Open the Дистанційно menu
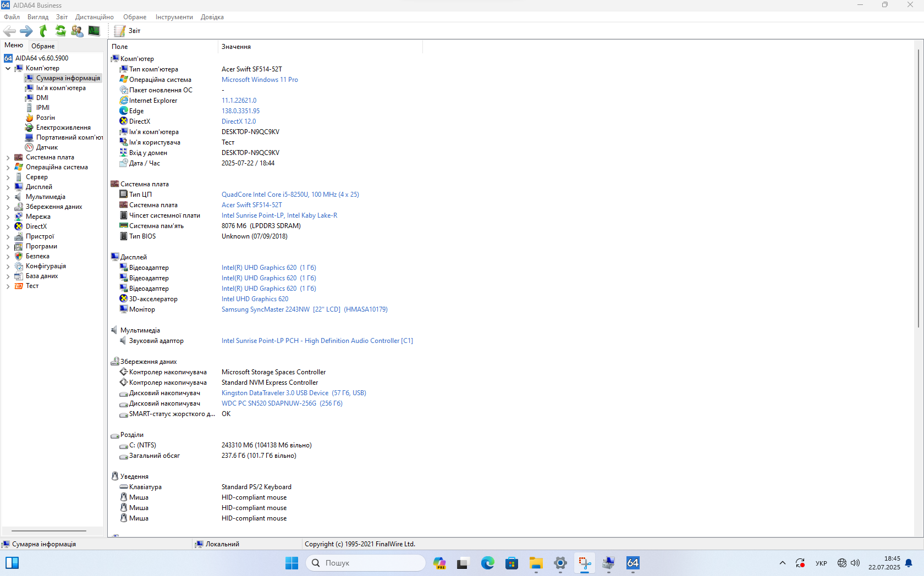Screen dimensions: 924x576 [95, 17]
